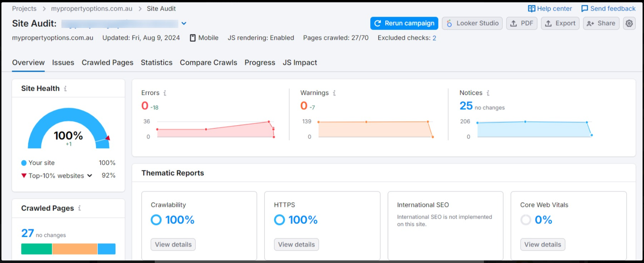Click mypropertyoptions.com.au breadcrumb link
The width and height of the screenshot is (644, 263).
click(x=91, y=8)
